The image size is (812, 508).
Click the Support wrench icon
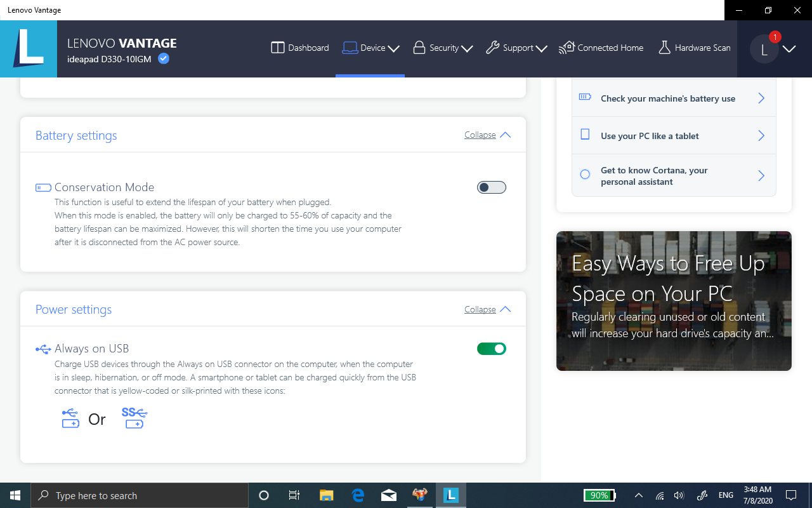click(492, 48)
